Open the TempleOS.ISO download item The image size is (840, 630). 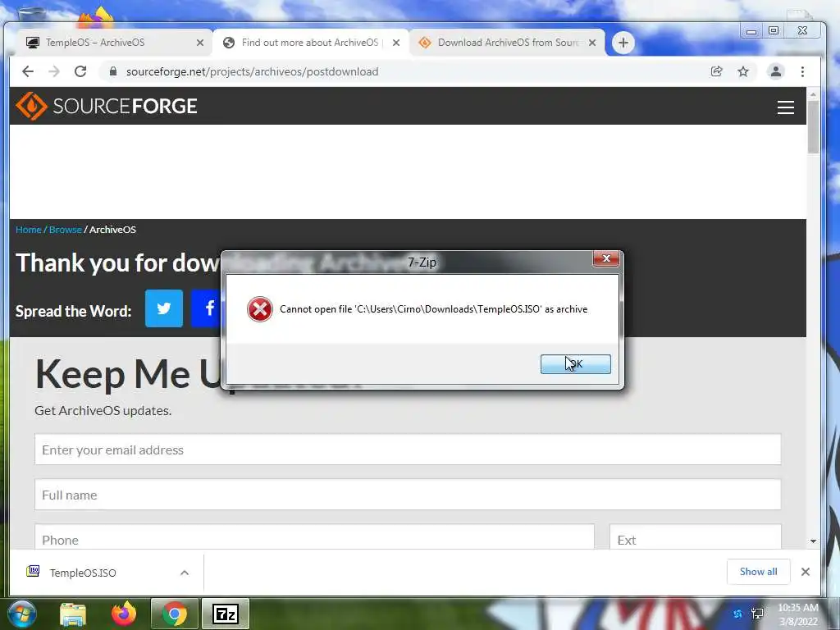coord(83,573)
